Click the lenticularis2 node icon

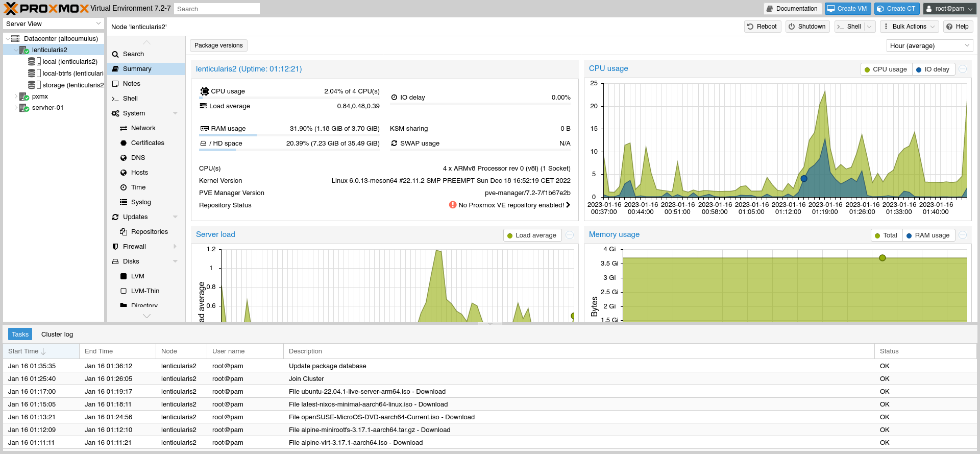(24, 50)
